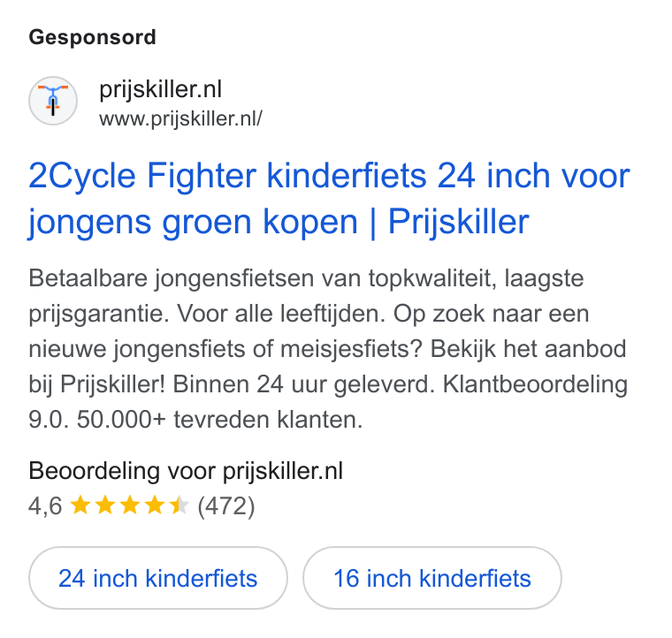Click the half-filled fifth rating star
This screenshot has height=638, width=672.
click(179, 505)
